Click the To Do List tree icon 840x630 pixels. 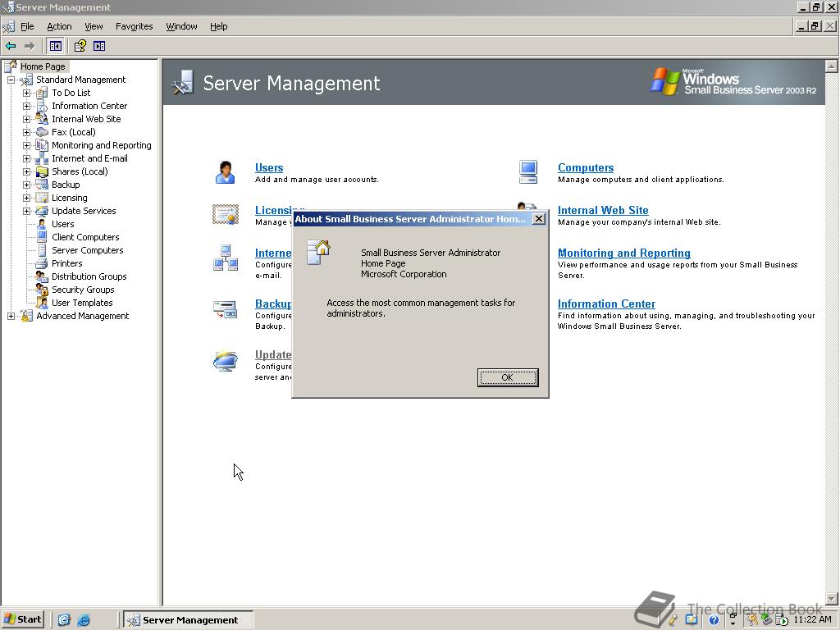coord(42,93)
